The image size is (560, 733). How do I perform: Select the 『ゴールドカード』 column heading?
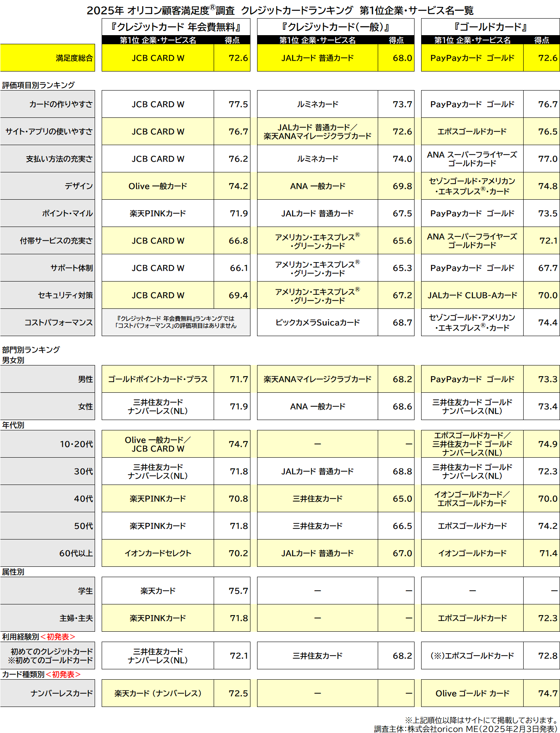tap(490, 27)
